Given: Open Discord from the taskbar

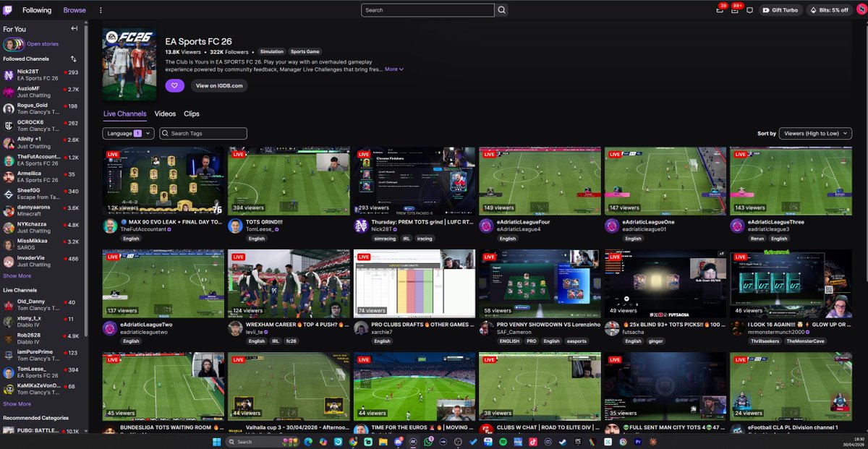Looking at the screenshot, I should tap(398, 441).
